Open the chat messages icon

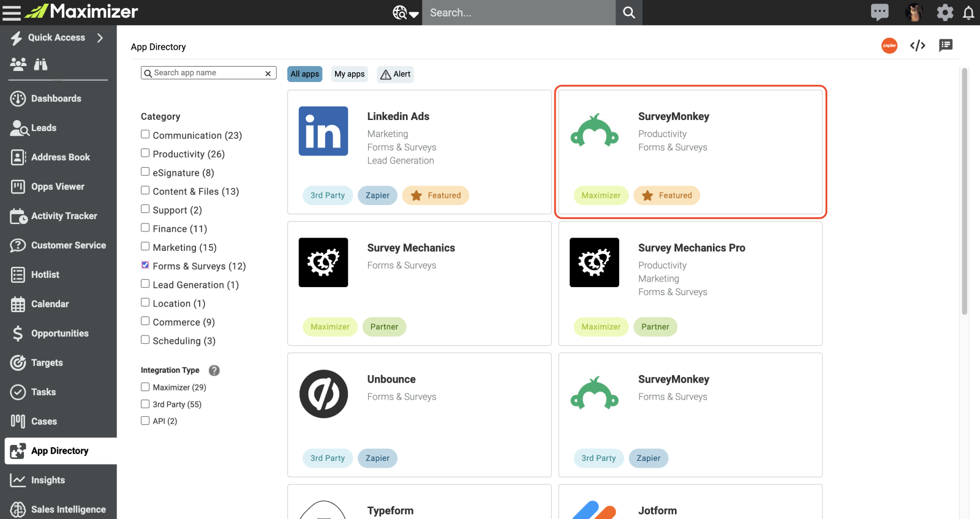(x=880, y=12)
